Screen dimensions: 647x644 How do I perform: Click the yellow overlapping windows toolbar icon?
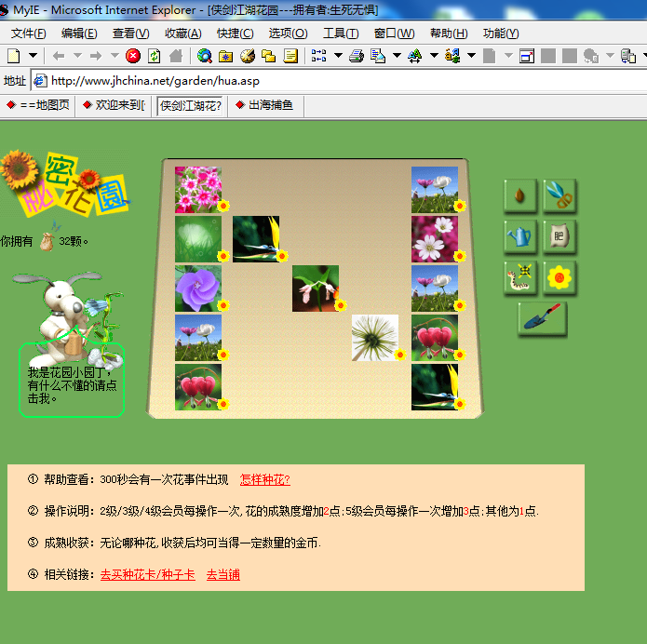[x=269, y=56]
